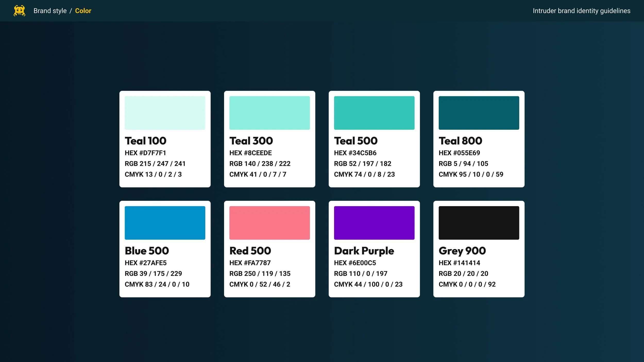The height and width of the screenshot is (362, 644).
Task: Click the RGB values on Red 500 card
Action: click(260, 273)
